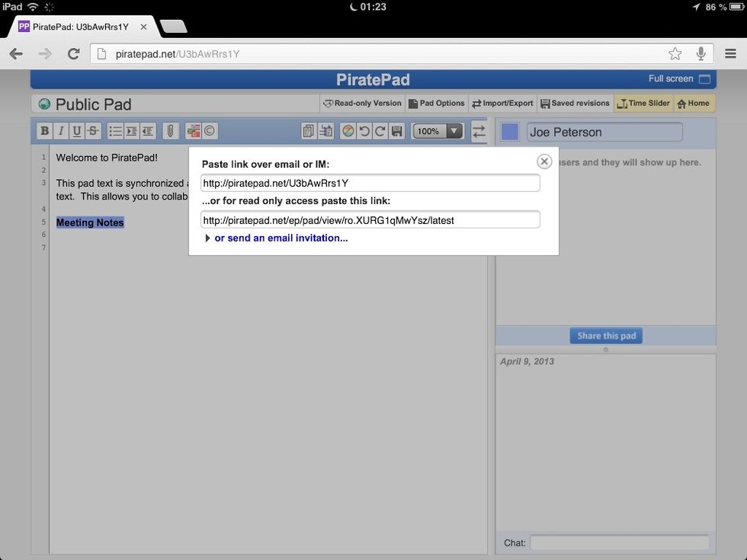The width and height of the screenshot is (747, 560).
Task: Undo the last edit
Action: (x=364, y=131)
